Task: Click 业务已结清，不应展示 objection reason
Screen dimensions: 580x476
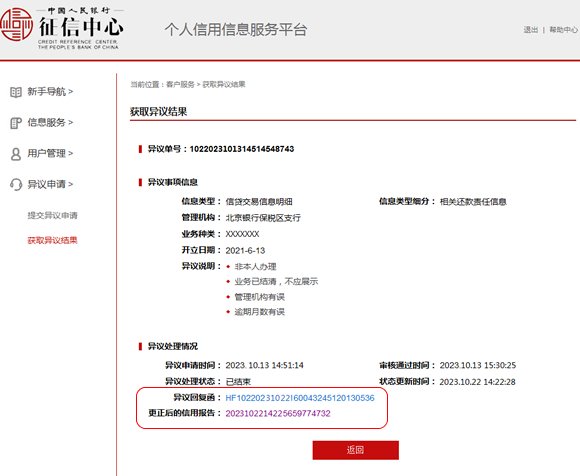Action: (x=276, y=282)
